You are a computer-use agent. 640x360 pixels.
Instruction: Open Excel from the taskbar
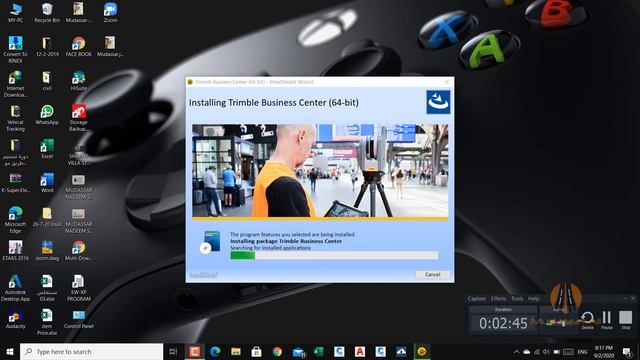click(x=318, y=351)
